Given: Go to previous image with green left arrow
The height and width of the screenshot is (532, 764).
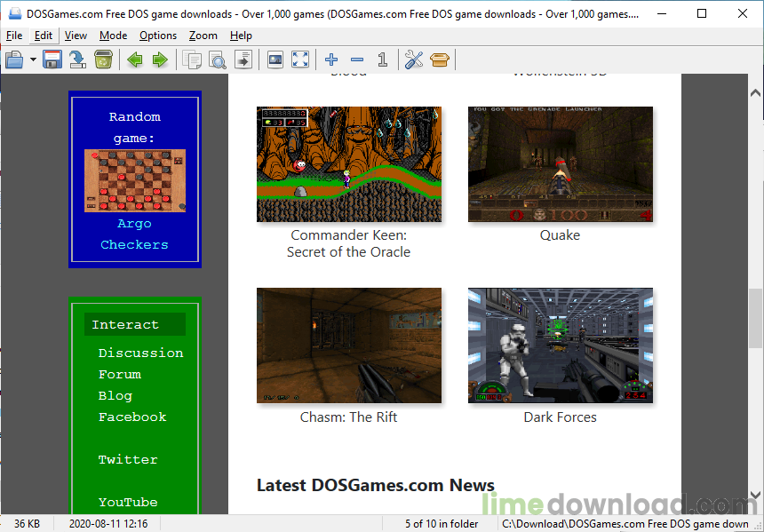Looking at the screenshot, I should pyautogui.click(x=135, y=60).
